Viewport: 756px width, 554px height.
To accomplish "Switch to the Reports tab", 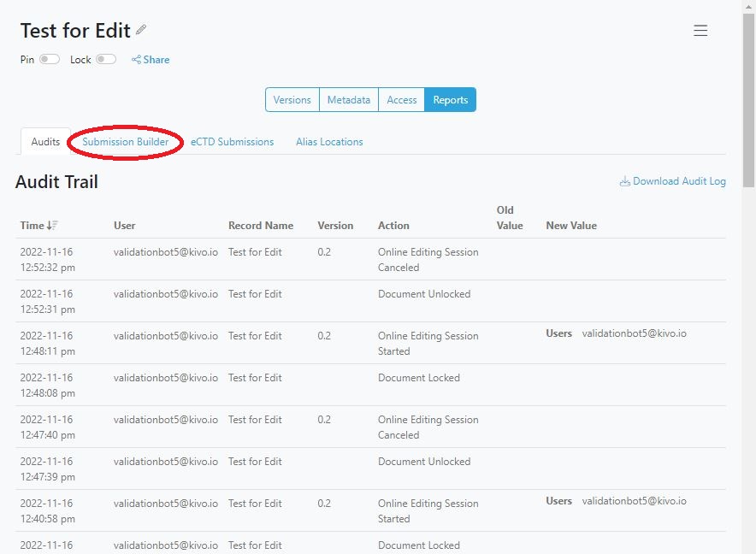I will click(x=450, y=99).
